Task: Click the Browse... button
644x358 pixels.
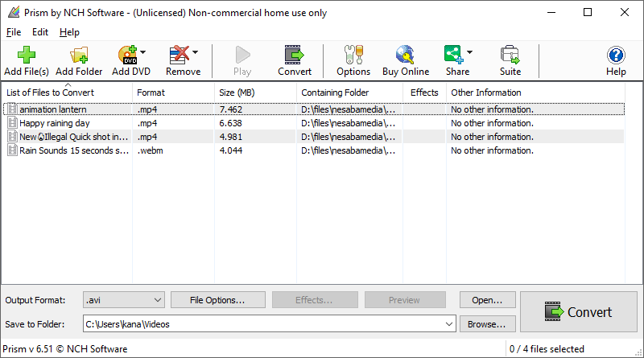Action: pyautogui.click(x=488, y=324)
